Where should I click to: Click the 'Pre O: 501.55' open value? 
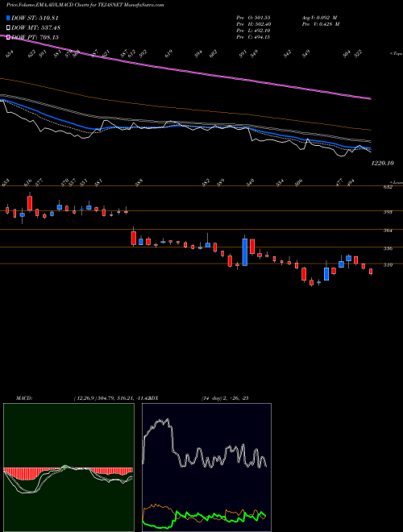click(253, 17)
